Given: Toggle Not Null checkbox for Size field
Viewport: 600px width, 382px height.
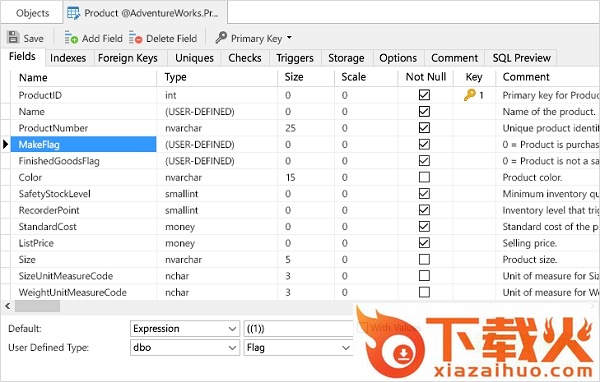Looking at the screenshot, I should tap(424, 259).
